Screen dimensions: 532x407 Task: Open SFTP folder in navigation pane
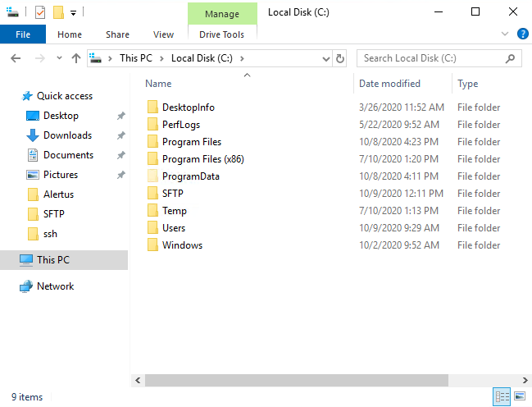(x=53, y=214)
